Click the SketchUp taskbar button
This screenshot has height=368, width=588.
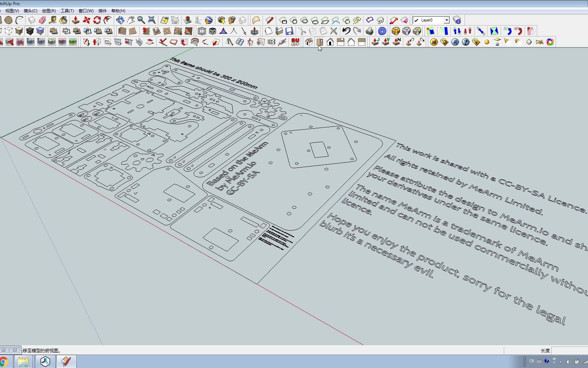pos(66,362)
